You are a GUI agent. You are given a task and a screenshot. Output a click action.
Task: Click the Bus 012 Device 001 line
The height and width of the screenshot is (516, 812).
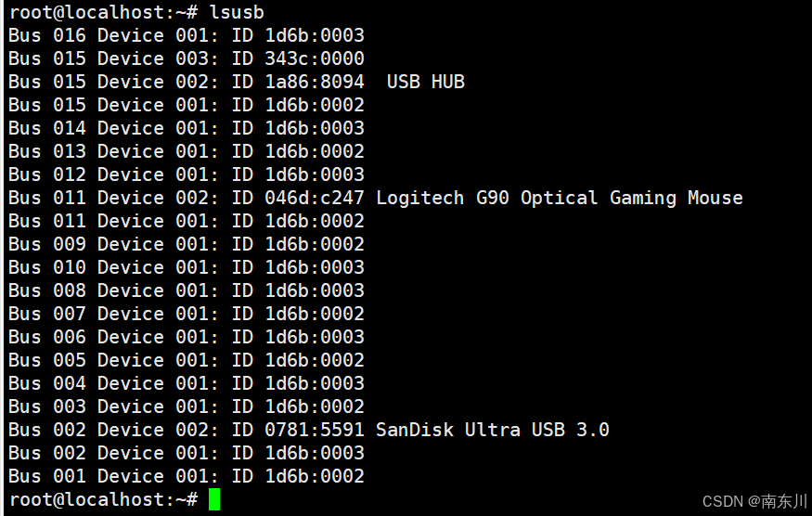click(x=187, y=174)
